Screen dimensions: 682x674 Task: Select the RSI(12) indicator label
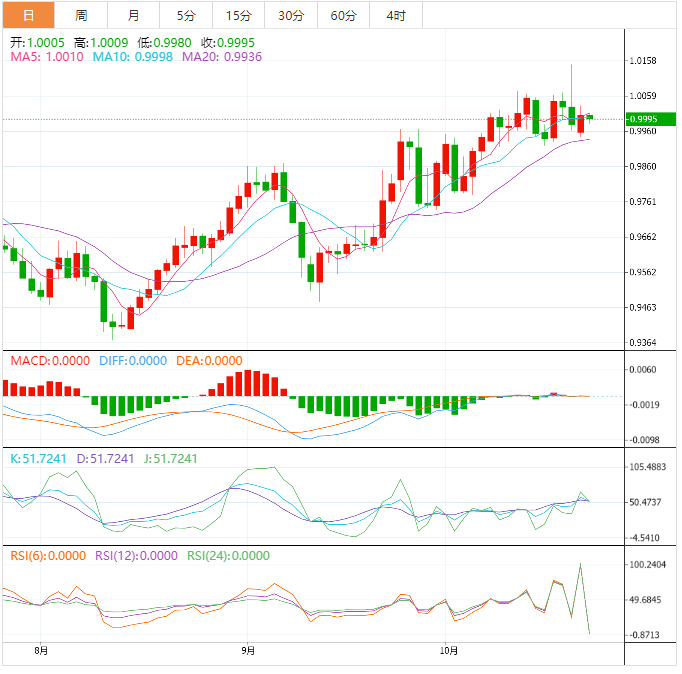pos(139,556)
